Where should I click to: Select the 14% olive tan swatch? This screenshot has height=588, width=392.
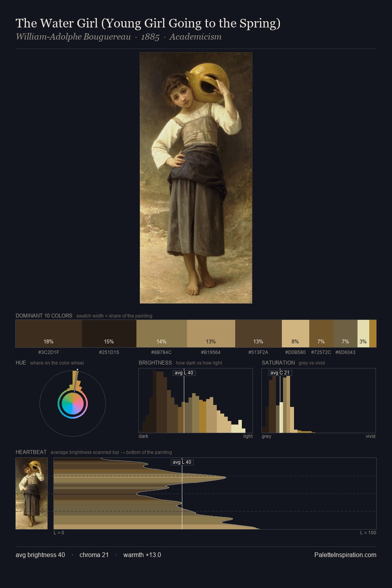(162, 334)
